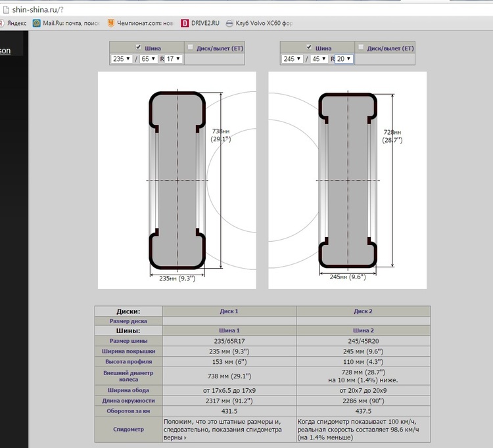Open the 235 tire width dropdown
The image size is (493, 448).
pos(122,59)
